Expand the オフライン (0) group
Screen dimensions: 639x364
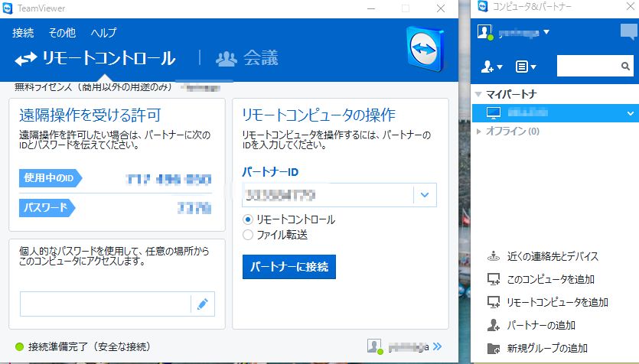479,131
